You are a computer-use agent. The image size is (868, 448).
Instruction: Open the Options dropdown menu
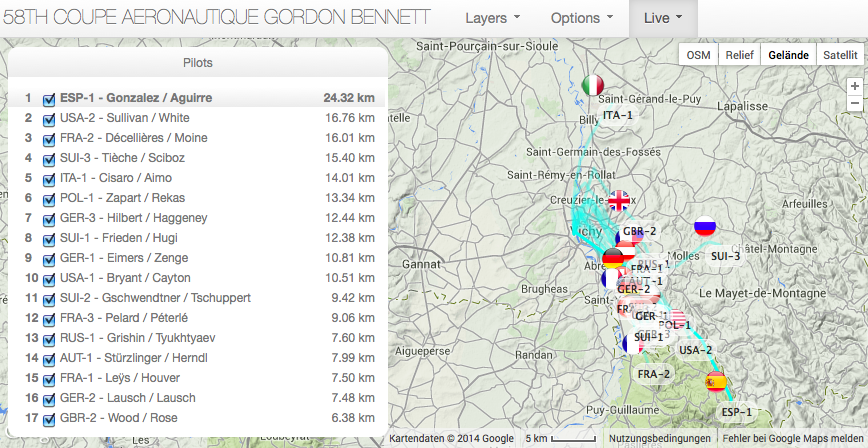pos(582,18)
